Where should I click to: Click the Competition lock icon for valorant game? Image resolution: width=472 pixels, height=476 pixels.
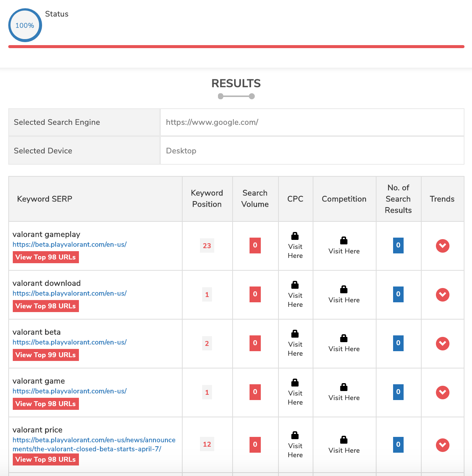343,388
